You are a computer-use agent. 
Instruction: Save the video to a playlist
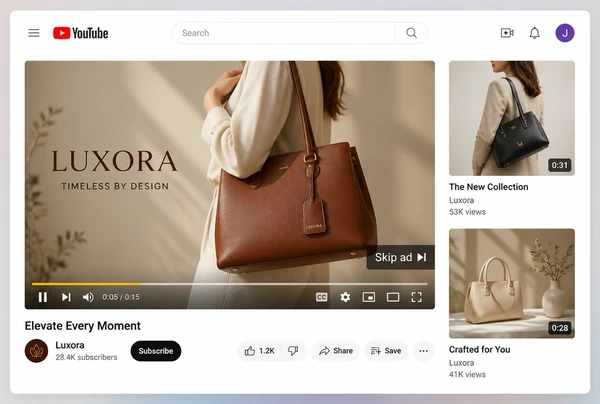[x=386, y=351]
